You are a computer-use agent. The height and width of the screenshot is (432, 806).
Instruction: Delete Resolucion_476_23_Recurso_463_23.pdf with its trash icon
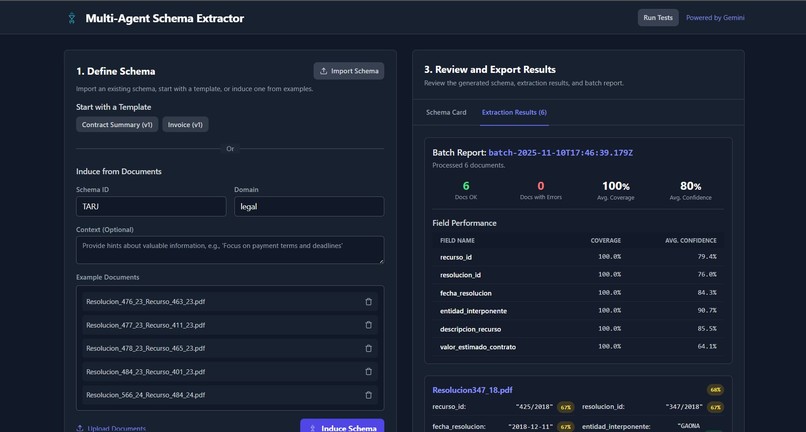368,302
